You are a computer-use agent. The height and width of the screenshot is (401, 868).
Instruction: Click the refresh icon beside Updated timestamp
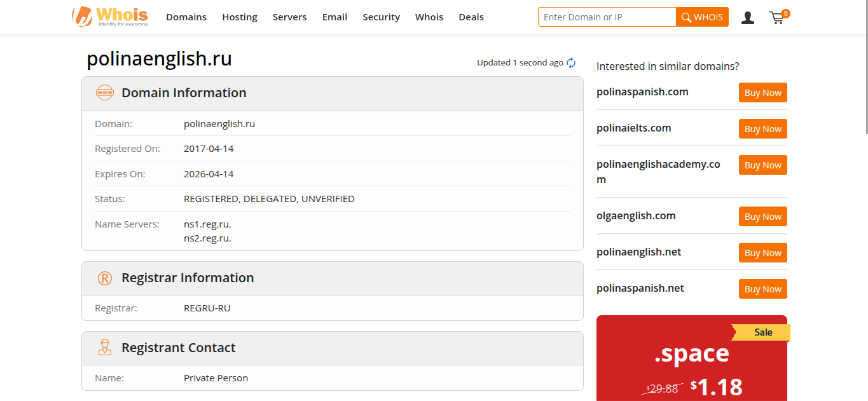tap(571, 63)
